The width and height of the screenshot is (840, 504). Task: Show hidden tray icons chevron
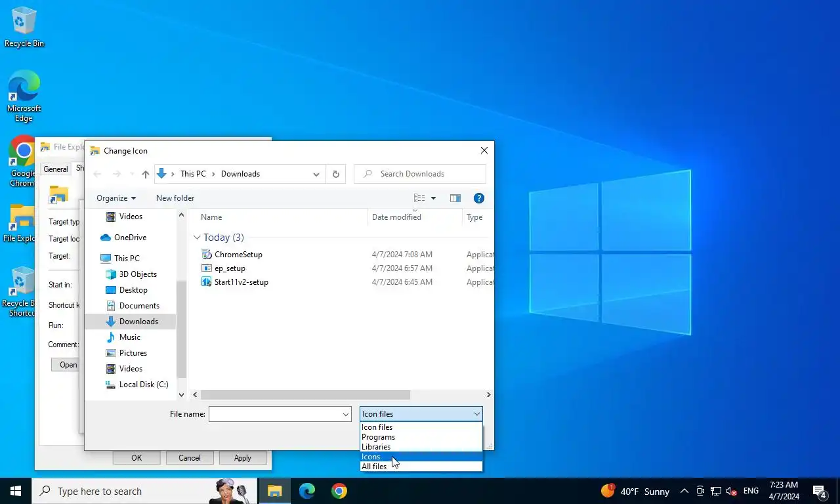click(x=684, y=491)
